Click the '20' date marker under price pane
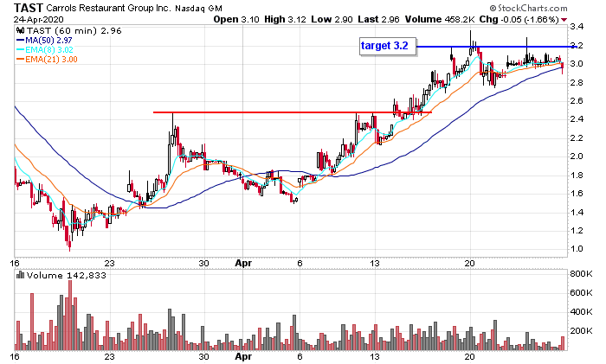Screen dimensions: 606x364 pyautogui.click(x=469, y=263)
